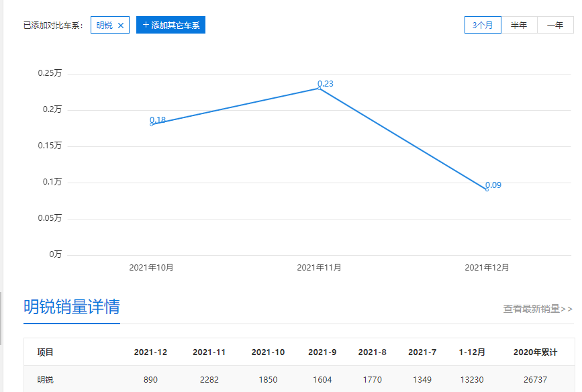Switch to the 一年 time range tab
The width and height of the screenshot is (582, 392).
tap(555, 25)
